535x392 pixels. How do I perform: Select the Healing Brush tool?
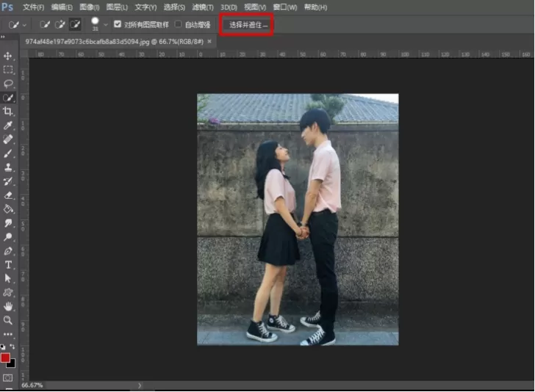pyautogui.click(x=8, y=139)
